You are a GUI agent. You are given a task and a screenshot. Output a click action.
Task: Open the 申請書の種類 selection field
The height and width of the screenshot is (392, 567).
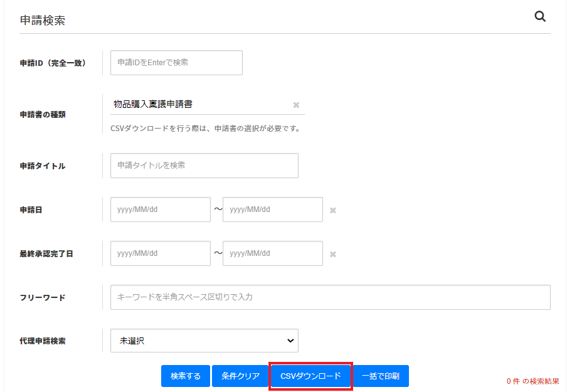[208, 105]
